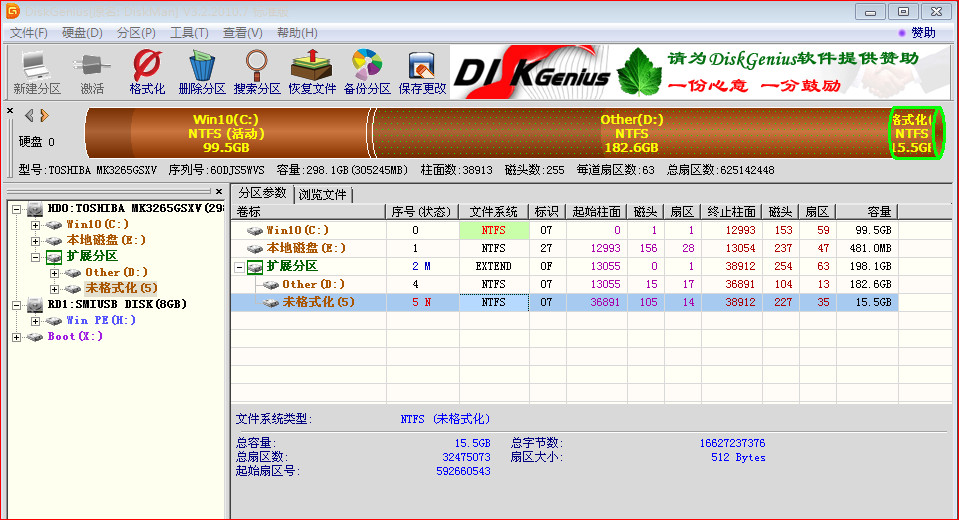The height and width of the screenshot is (520, 959).
Task: Switch to the 浏览文件 tab
Action: click(x=322, y=194)
